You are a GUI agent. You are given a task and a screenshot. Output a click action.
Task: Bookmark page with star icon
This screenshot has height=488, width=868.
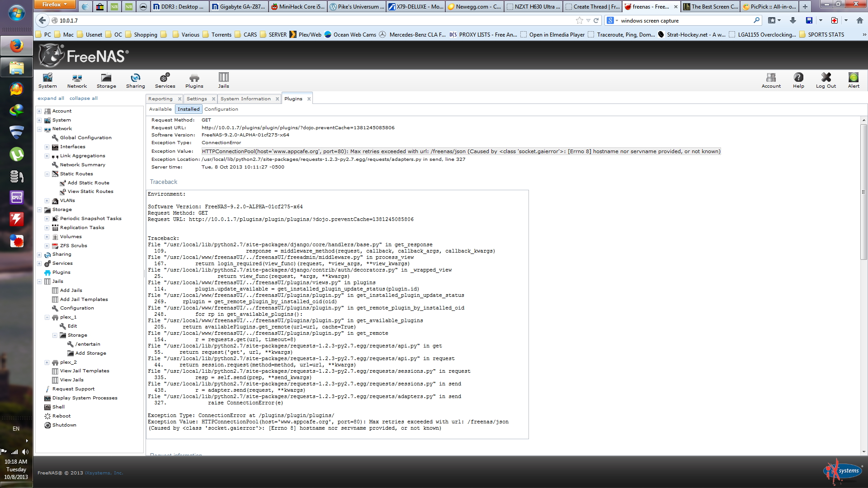point(580,20)
